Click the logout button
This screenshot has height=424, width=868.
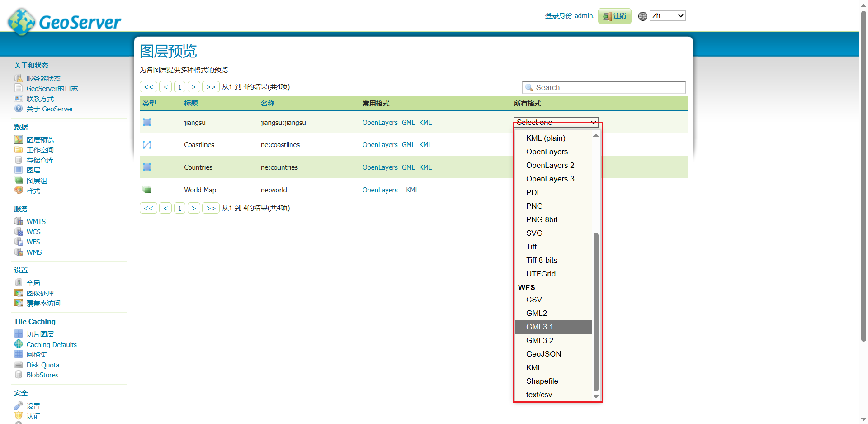pos(615,16)
